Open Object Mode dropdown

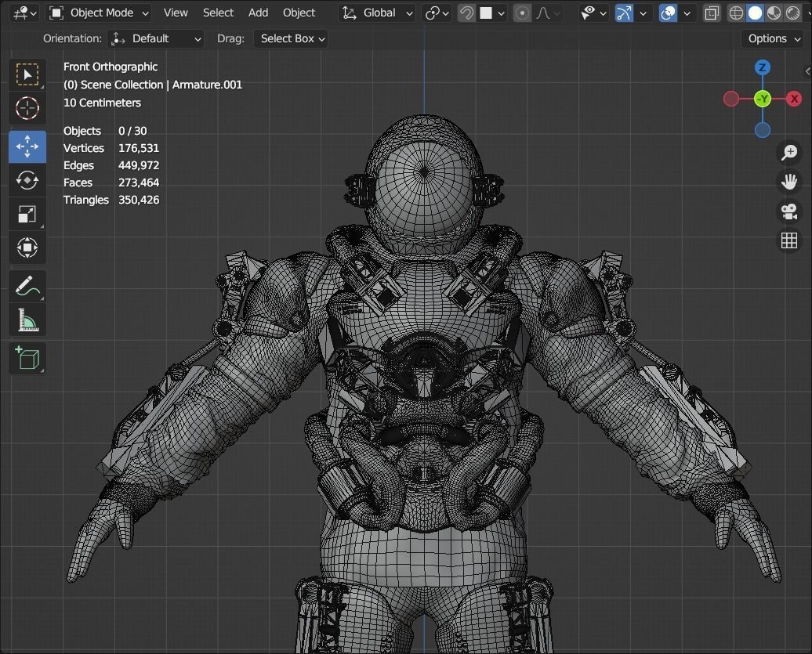tap(99, 13)
